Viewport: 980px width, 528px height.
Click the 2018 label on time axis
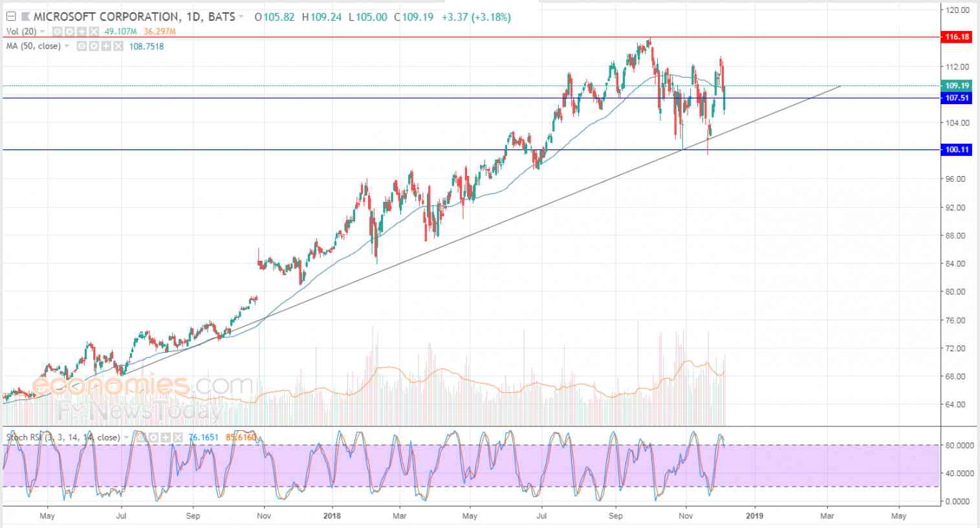[x=332, y=516]
